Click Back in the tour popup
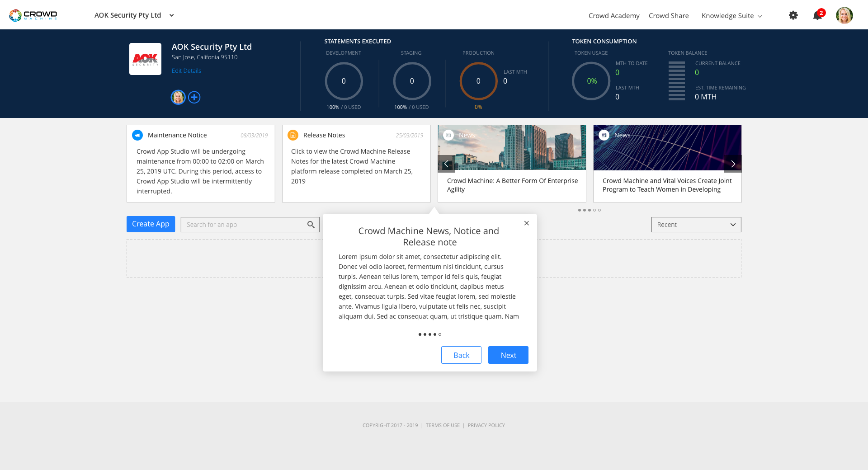The image size is (868, 470). click(461, 355)
